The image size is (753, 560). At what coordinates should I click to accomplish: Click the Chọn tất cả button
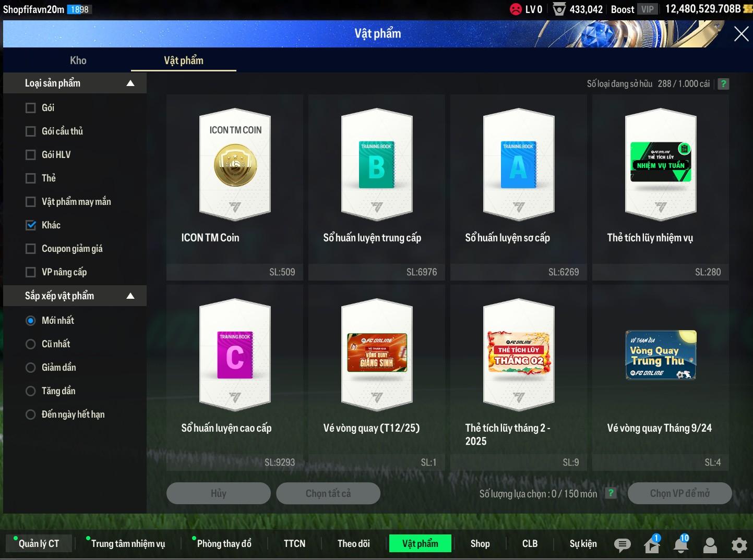(328, 493)
